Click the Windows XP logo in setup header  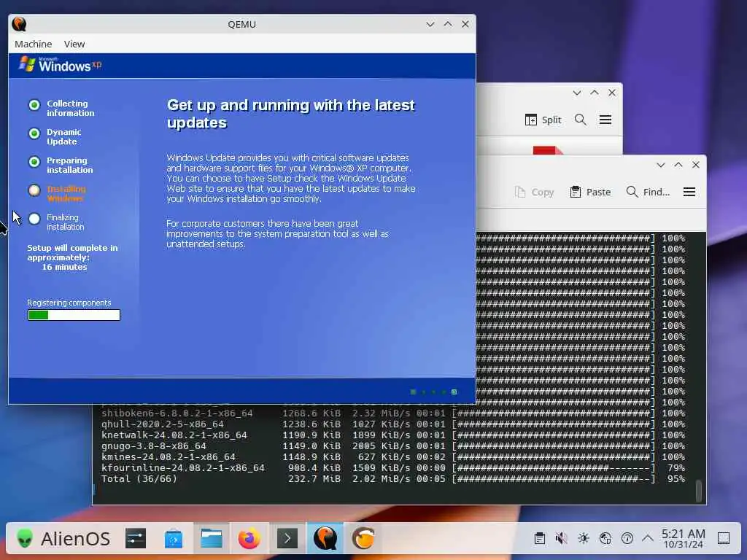[x=61, y=64]
